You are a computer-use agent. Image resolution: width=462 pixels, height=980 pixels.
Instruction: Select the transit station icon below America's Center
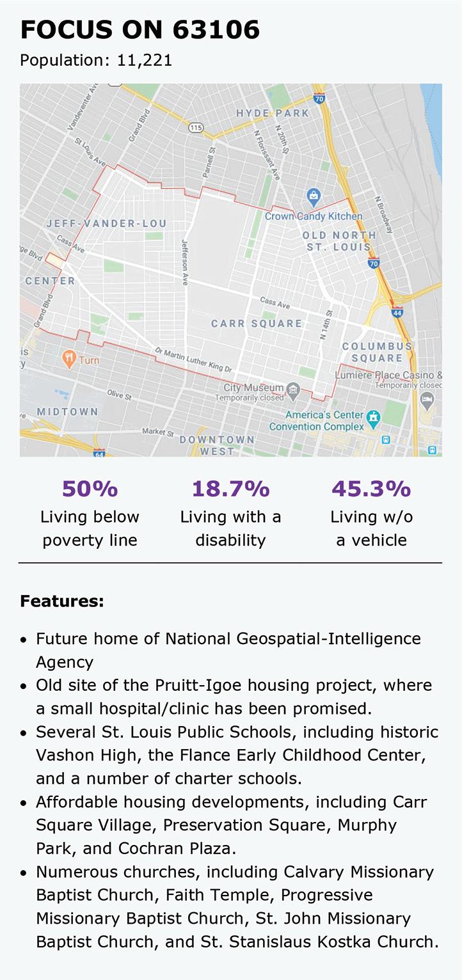pos(386,440)
